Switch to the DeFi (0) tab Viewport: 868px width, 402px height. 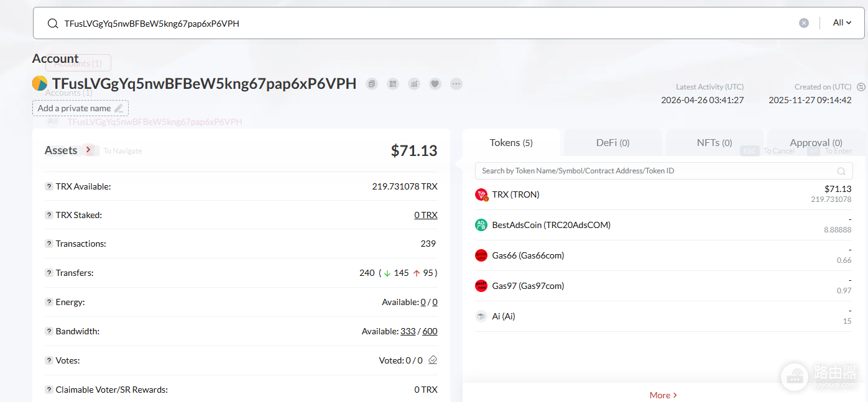(612, 143)
